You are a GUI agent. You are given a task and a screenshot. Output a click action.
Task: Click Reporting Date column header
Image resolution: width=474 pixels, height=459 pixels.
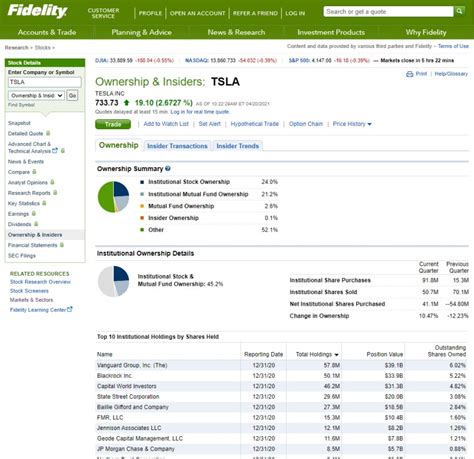(264, 354)
